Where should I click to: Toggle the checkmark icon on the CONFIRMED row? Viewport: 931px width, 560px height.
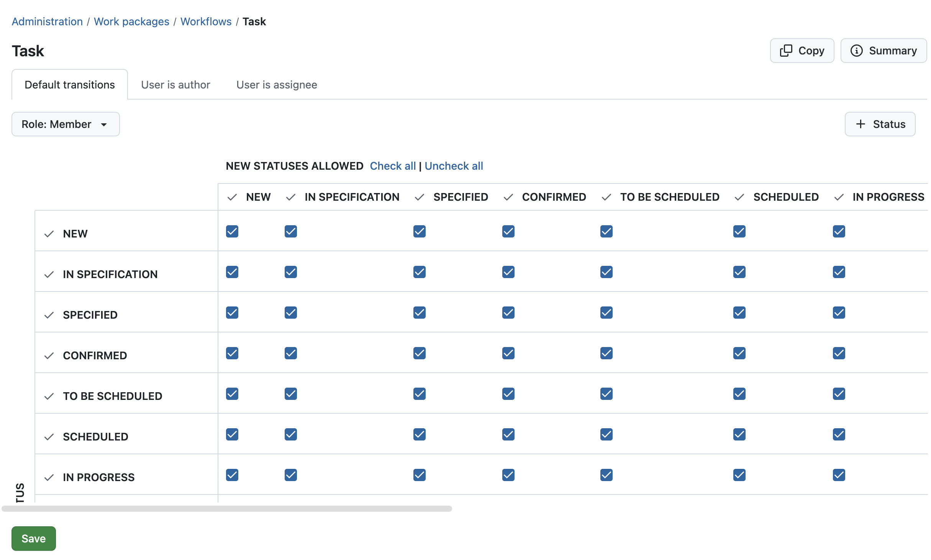[x=49, y=355]
